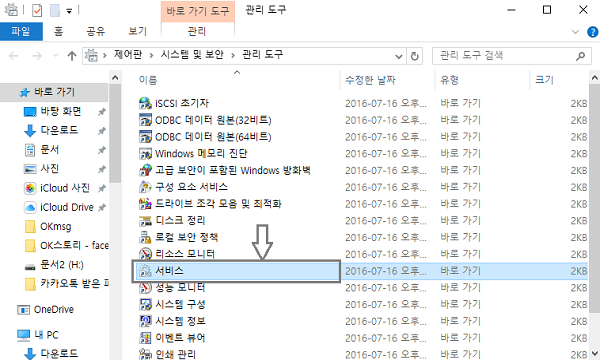Select the ODBC 데이터 원본(64비트) icon
This screenshot has width=600, height=360.
(x=145, y=137)
